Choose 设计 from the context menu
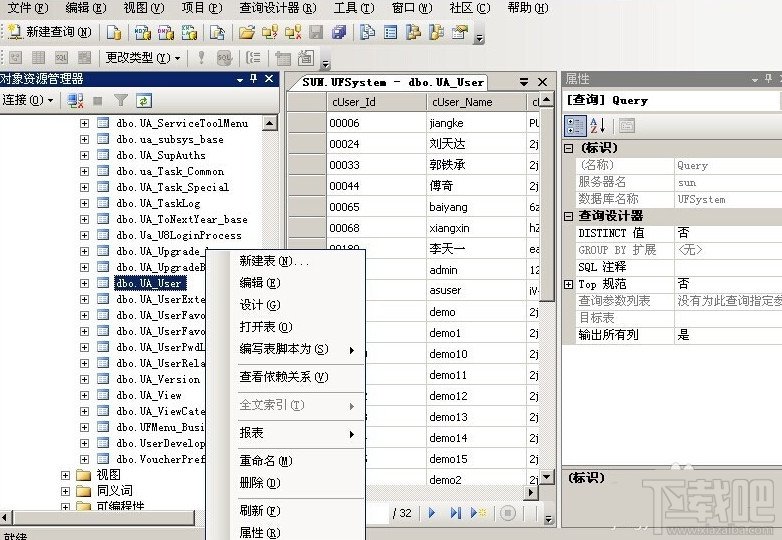The width and height of the screenshot is (782, 540). click(x=260, y=305)
